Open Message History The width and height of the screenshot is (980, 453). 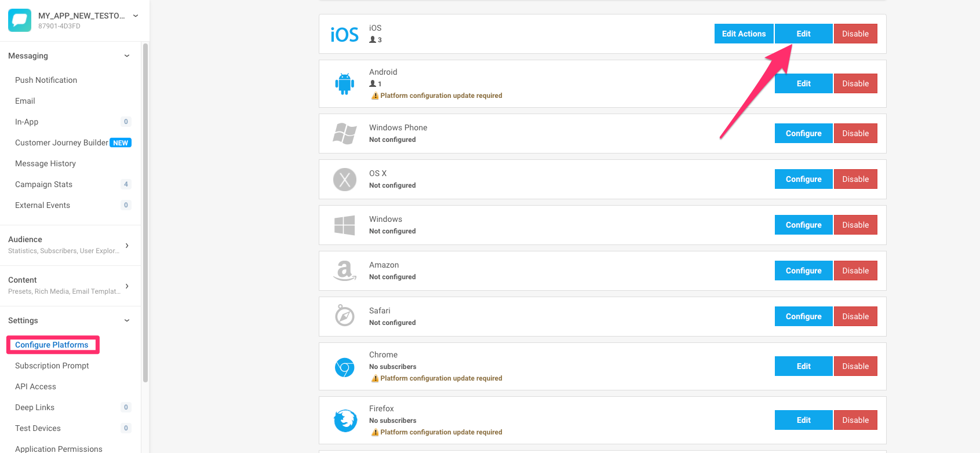tap(45, 163)
